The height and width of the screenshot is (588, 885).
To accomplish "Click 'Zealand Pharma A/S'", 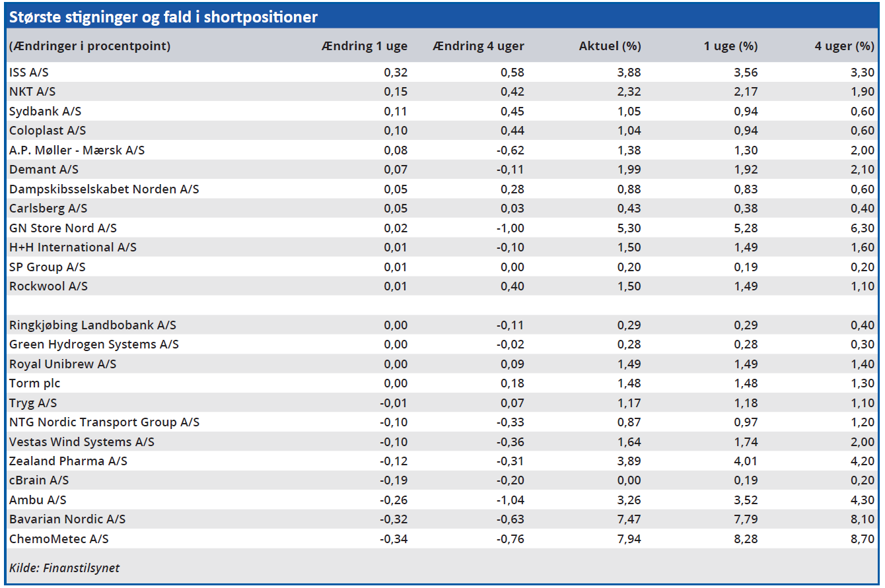I will point(68,461).
